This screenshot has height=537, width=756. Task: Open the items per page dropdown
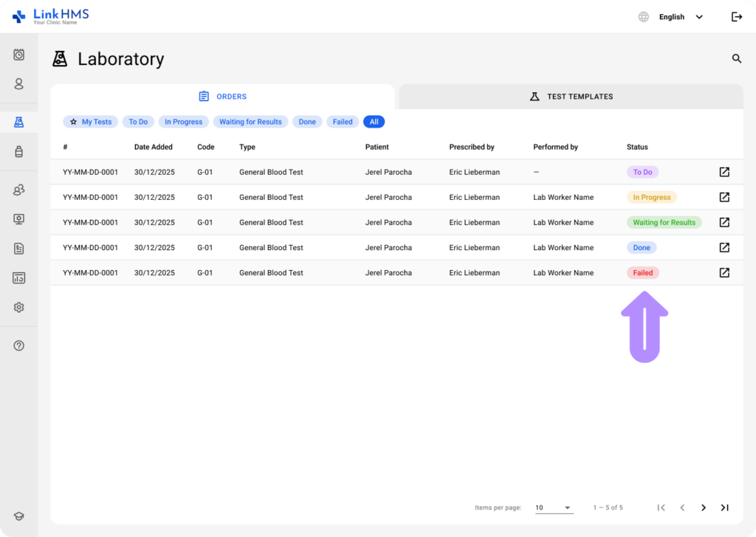click(554, 507)
